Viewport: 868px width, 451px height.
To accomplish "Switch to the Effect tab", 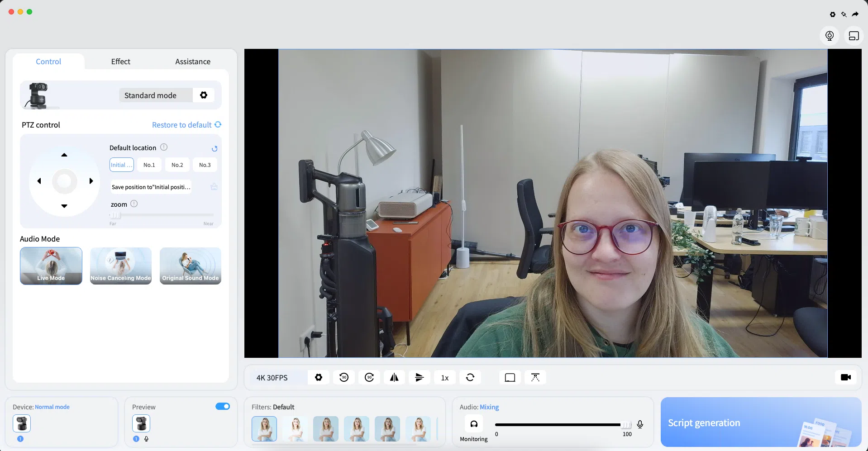I will coord(120,62).
